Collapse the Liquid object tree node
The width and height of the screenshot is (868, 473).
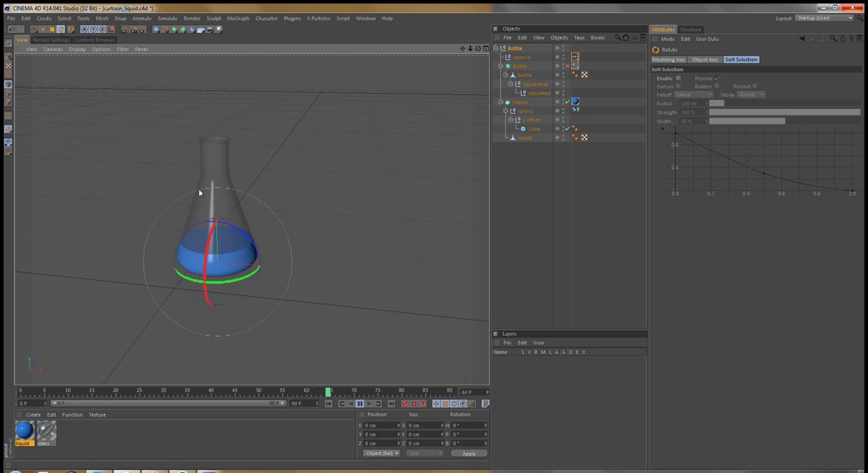point(501,102)
